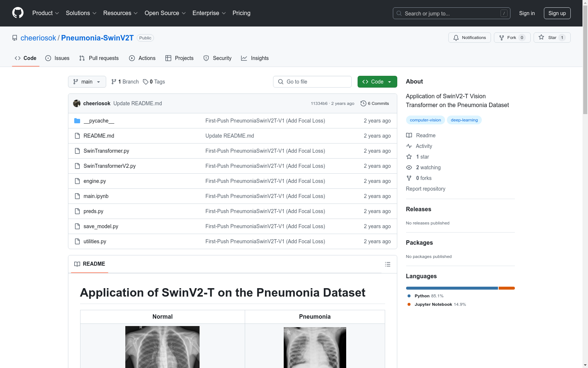Click the Jupyter Notebook language bar segment
The image size is (588, 368).
pos(507,288)
